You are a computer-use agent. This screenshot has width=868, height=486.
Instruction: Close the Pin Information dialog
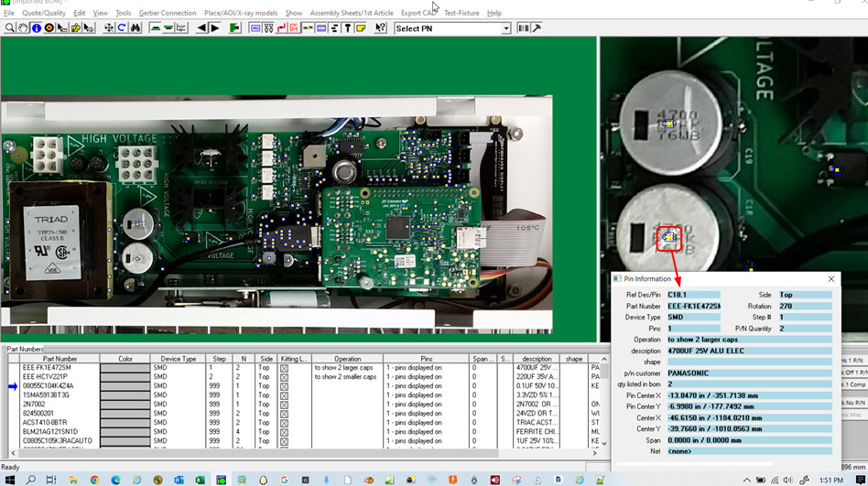tap(830, 279)
